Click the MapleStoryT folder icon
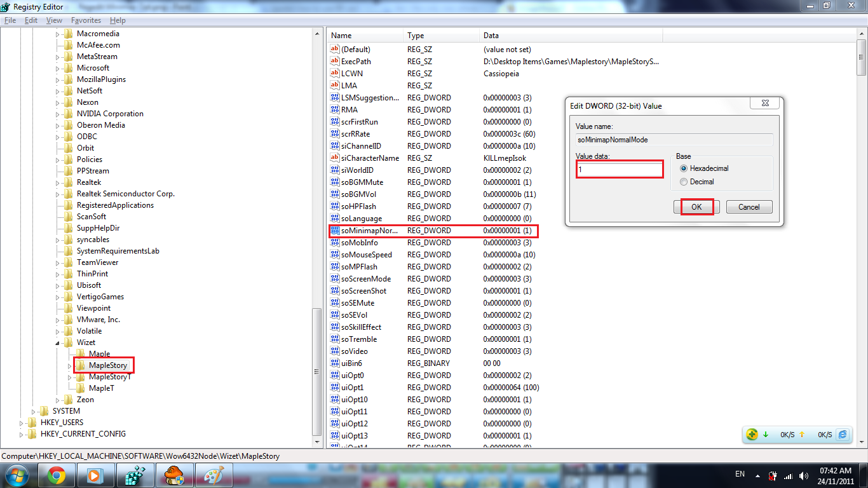The image size is (868, 488). click(x=81, y=377)
